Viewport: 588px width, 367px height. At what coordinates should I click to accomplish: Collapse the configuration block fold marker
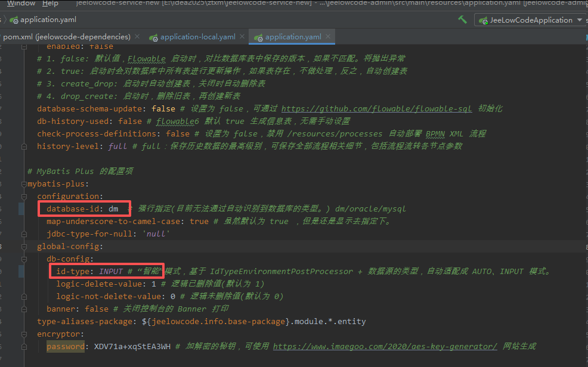24,196
